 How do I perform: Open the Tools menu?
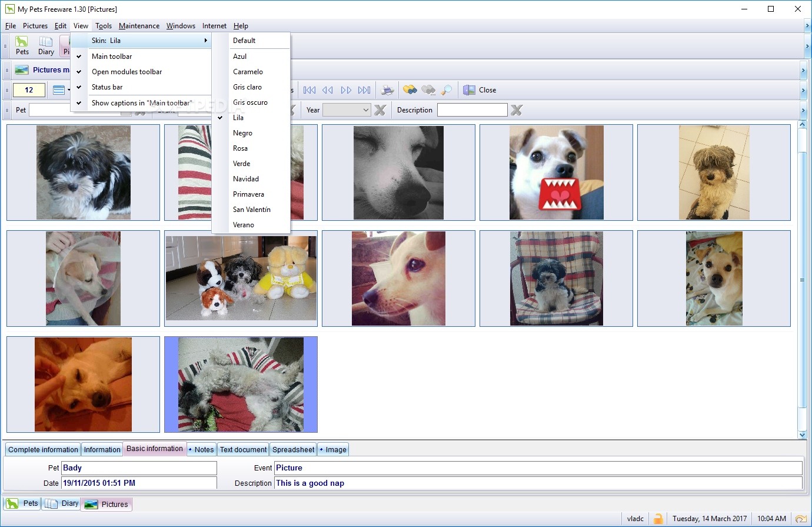[x=104, y=26]
